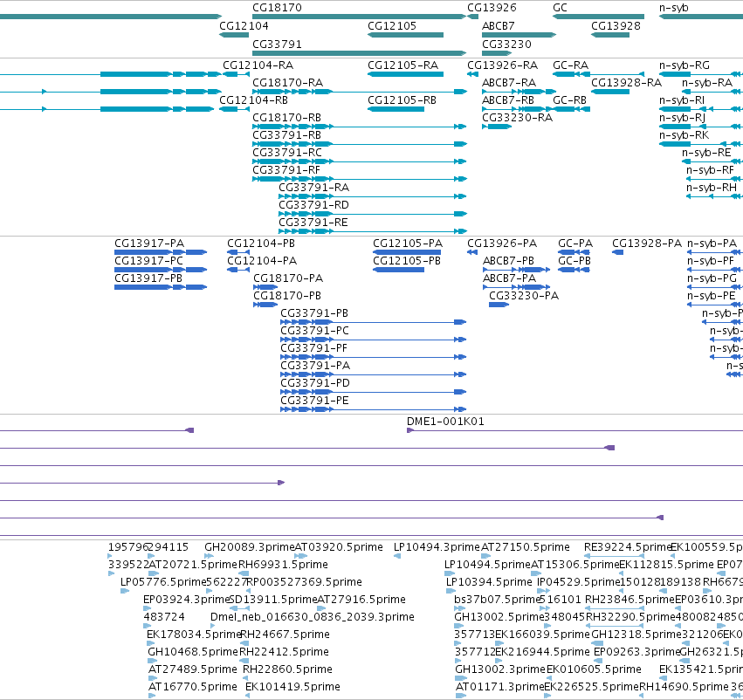Screen dimensions: 743x700
Task: Open the CG13926 gene label
Action: pos(492,8)
